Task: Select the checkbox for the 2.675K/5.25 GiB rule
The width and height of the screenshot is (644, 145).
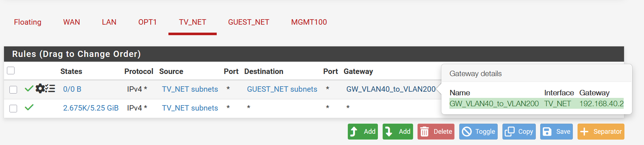Action: pyautogui.click(x=13, y=108)
